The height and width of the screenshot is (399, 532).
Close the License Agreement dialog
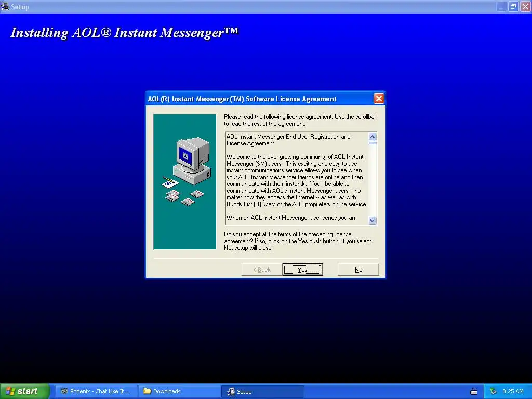[x=379, y=98]
